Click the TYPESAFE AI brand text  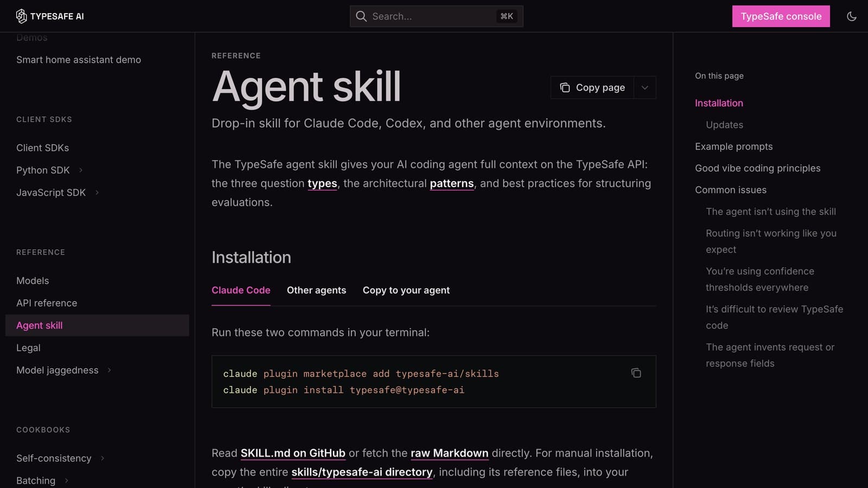[x=57, y=16]
